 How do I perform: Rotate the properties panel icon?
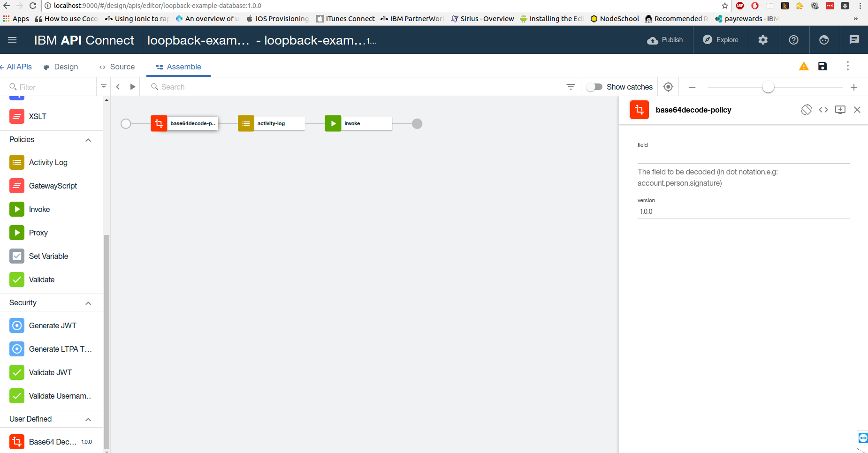(807, 110)
